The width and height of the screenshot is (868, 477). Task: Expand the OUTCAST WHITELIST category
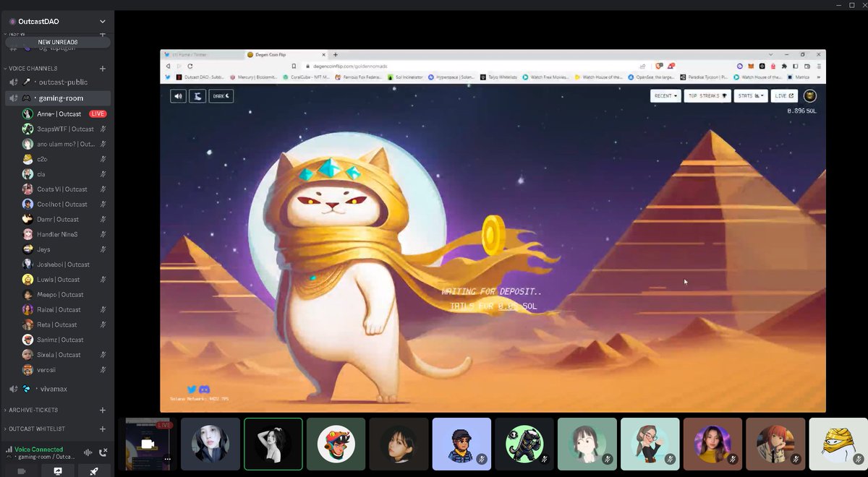pos(35,429)
